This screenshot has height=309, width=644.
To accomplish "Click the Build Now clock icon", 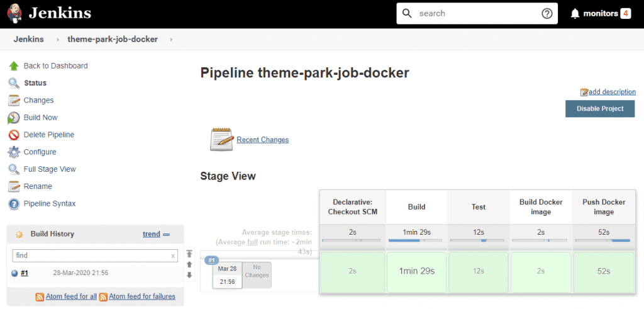I will point(14,118).
